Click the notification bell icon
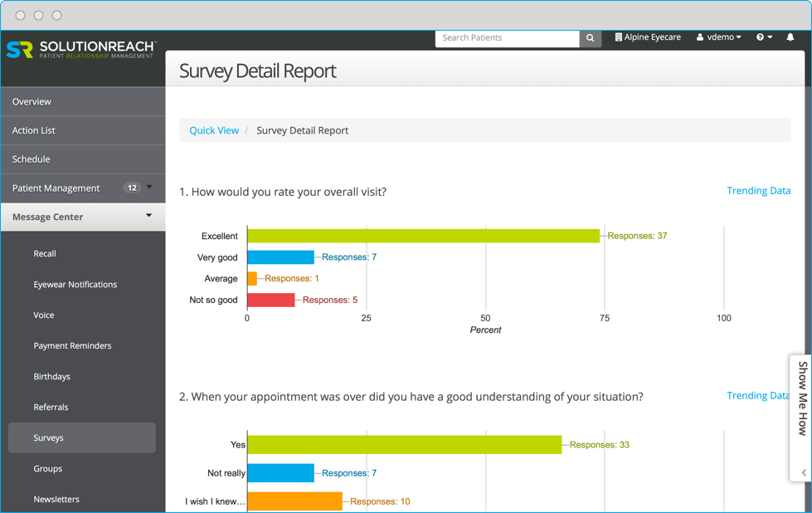This screenshot has width=812, height=513. [790, 37]
